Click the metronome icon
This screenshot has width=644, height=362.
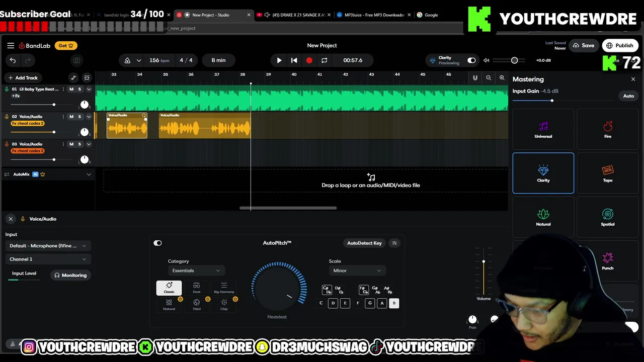click(127, 60)
